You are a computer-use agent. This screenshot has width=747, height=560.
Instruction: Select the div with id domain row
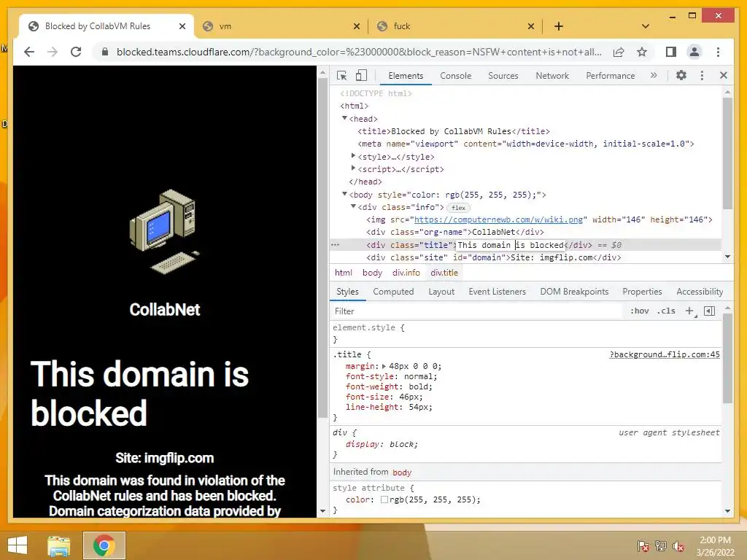click(525, 257)
